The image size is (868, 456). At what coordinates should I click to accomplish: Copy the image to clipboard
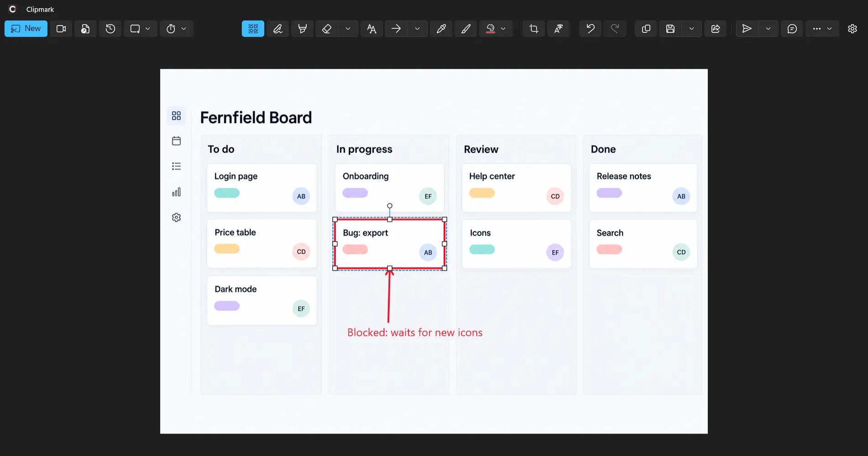(x=646, y=29)
